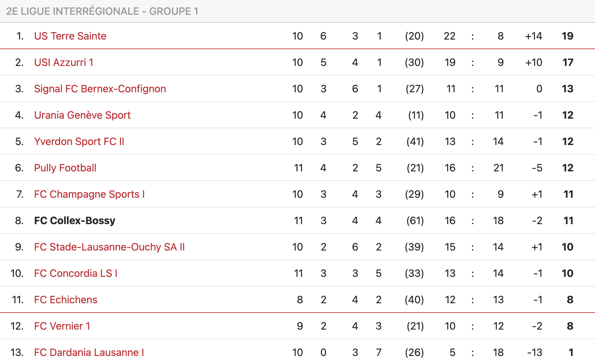This screenshot has width=595, height=364.
Task: Click FC Collex-Bossy's fair-play score (61)
Action: pyautogui.click(x=415, y=221)
